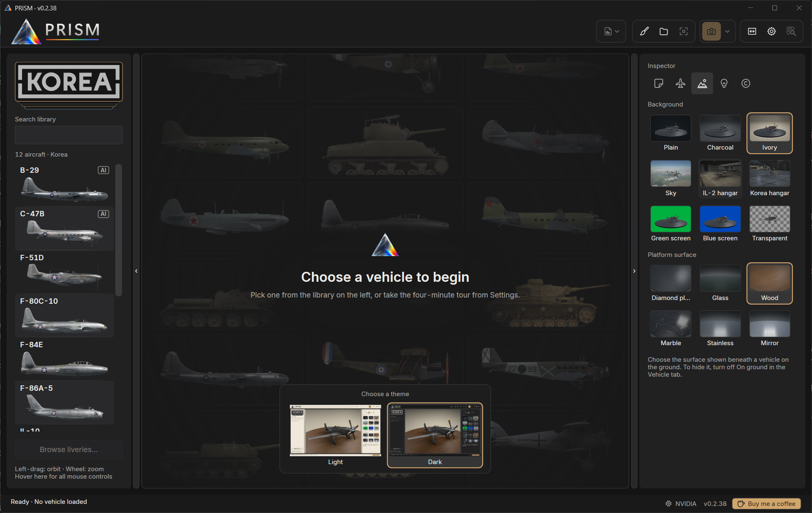Click the paintbrush icon in top toolbar
812x513 pixels.
click(x=644, y=31)
